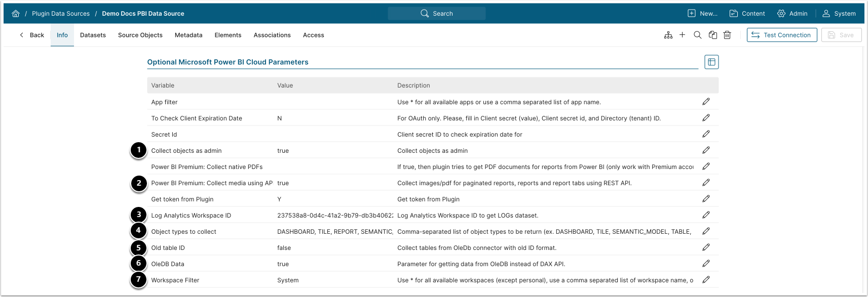Click the trash delete icon
Image resolution: width=868 pixels, height=297 pixels.
(727, 35)
